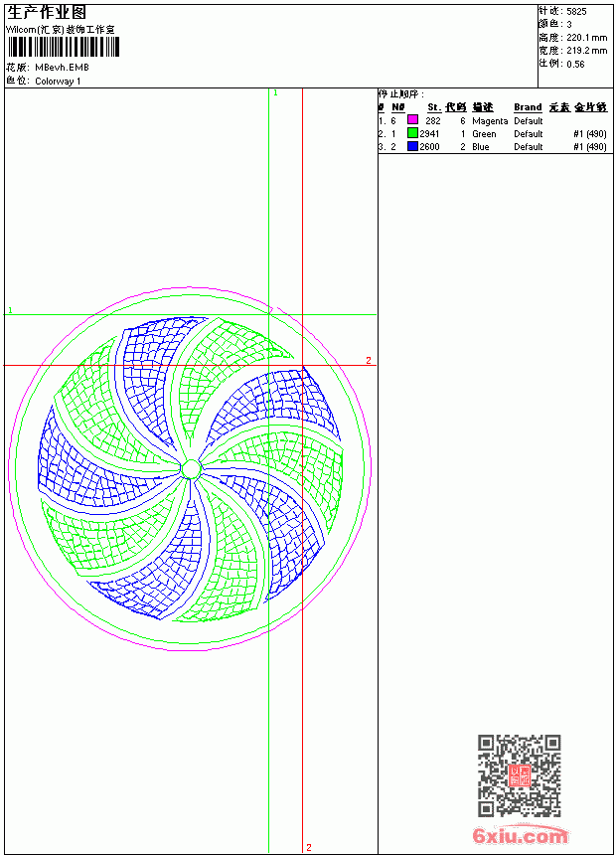Select the Magenta row in stop sequence
The image size is (616, 855).
click(x=493, y=120)
